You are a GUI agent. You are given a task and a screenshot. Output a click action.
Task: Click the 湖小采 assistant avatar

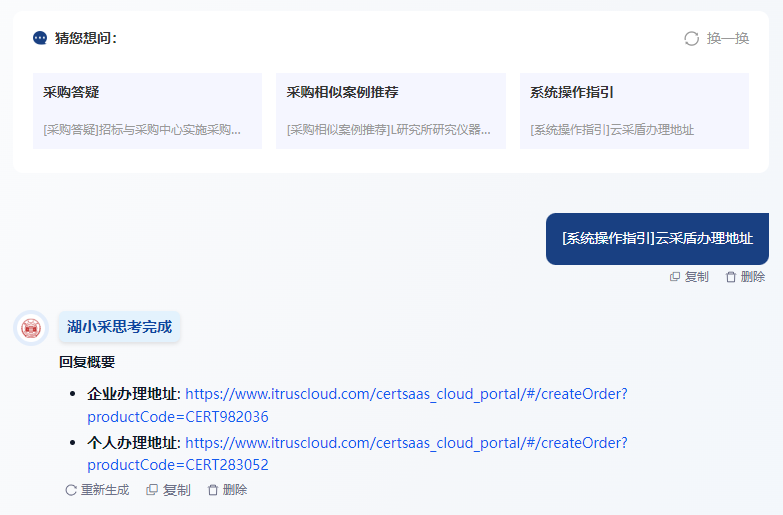pos(32,327)
